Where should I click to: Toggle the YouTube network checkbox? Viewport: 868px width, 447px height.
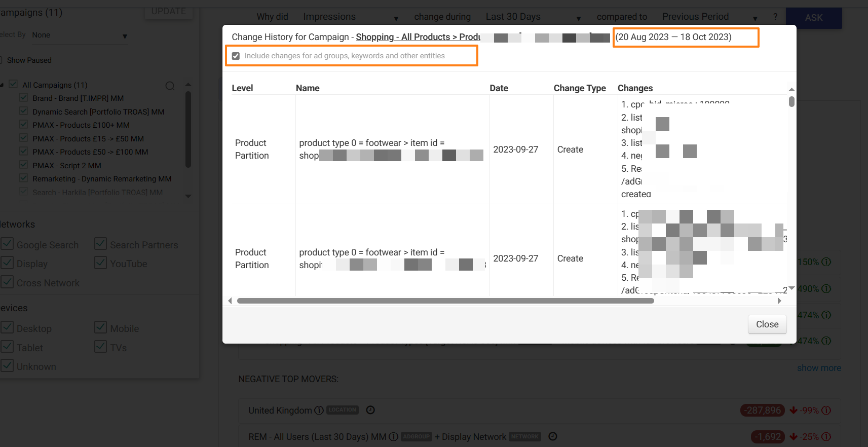click(x=100, y=263)
